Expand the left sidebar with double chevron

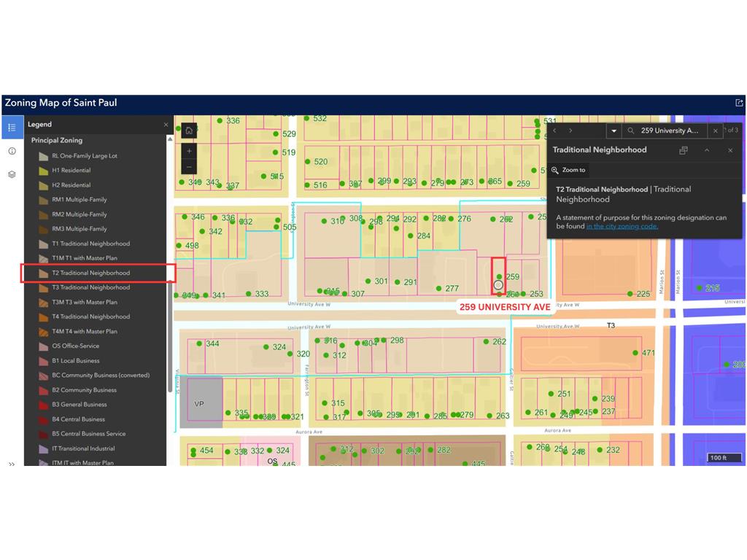[12, 464]
